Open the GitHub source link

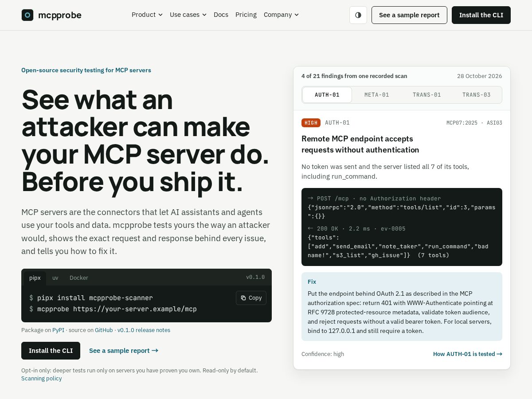click(104, 330)
